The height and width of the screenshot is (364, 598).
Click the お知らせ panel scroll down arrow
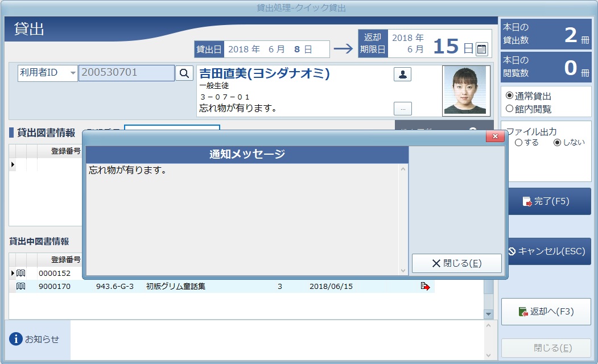(488, 355)
